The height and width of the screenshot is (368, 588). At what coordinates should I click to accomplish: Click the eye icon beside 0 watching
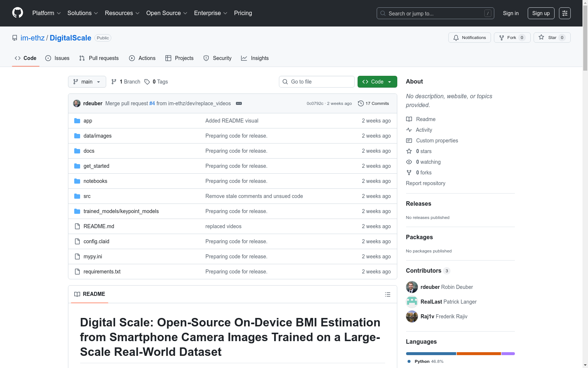coord(409,162)
